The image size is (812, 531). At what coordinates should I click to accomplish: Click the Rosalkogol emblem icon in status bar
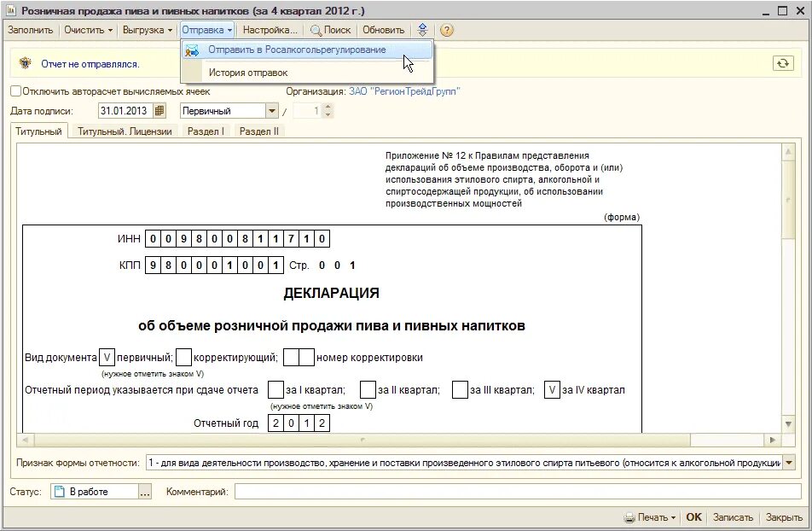25,64
